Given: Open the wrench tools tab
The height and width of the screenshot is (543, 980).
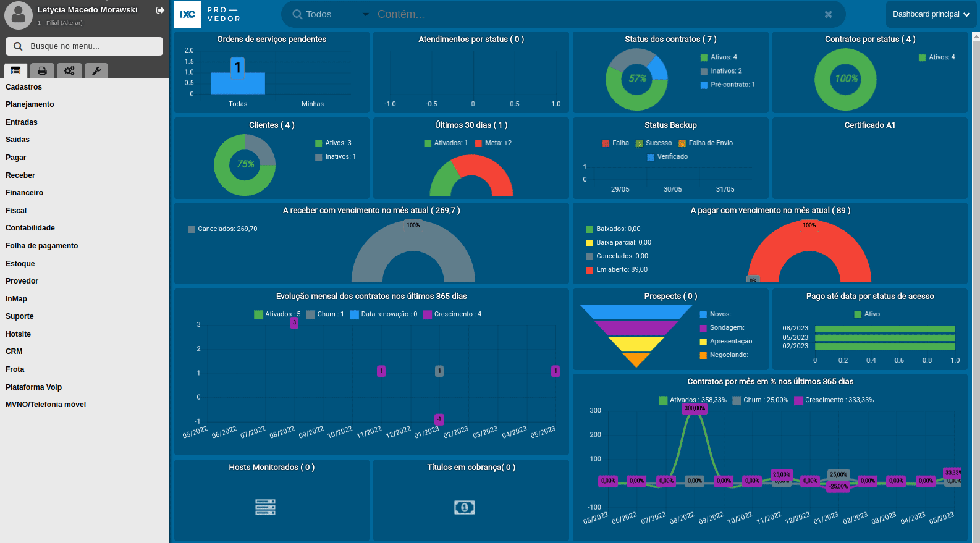Looking at the screenshot, I should click(96, 71).
